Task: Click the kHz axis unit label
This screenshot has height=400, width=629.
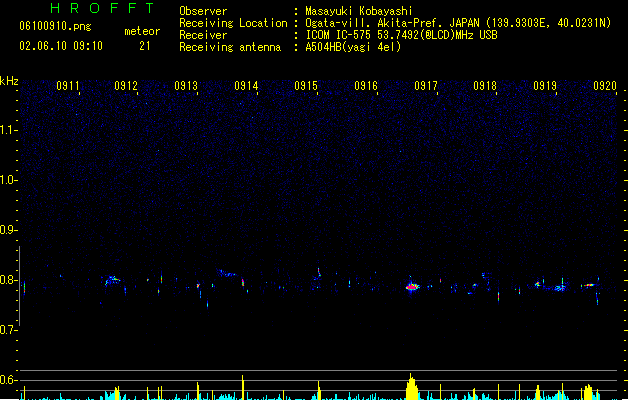Action: tap(9, 81)
